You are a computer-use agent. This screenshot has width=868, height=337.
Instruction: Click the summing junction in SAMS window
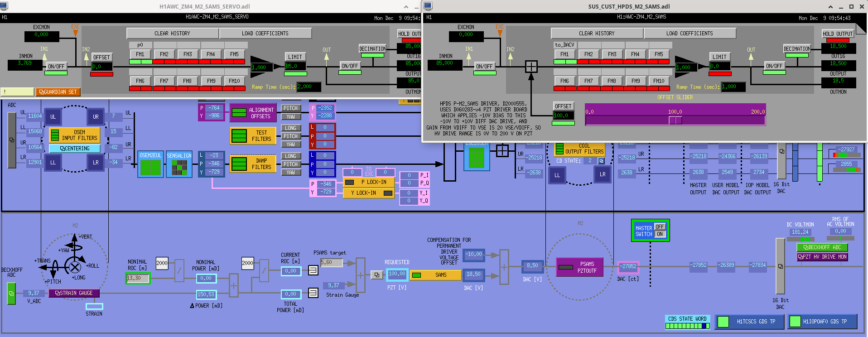tap(531, 67)
